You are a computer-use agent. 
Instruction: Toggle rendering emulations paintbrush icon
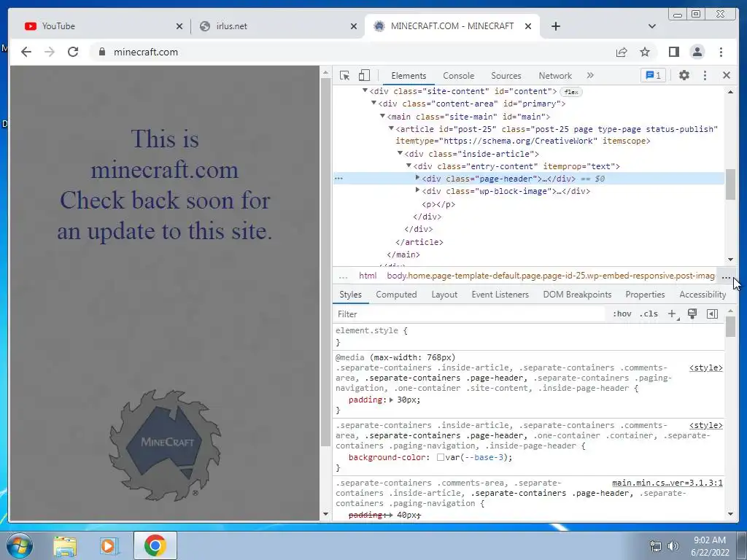(x=692, y=314)
